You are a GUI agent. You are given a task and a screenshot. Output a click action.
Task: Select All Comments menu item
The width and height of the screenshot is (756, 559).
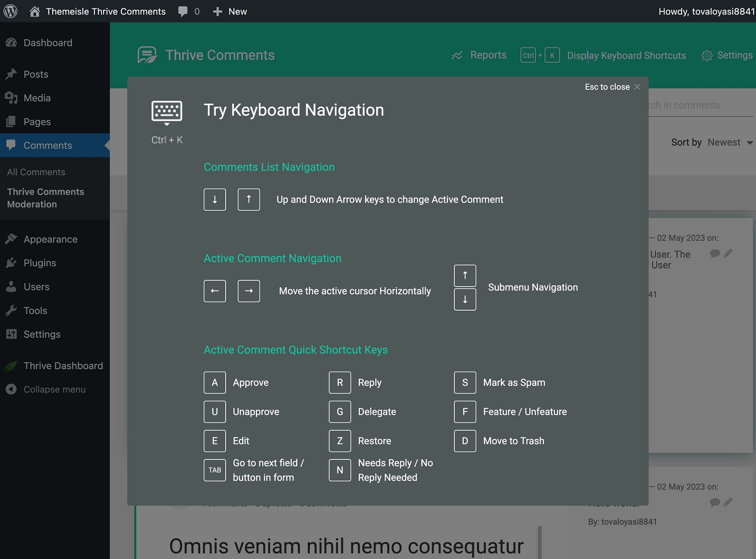(35, 172)
